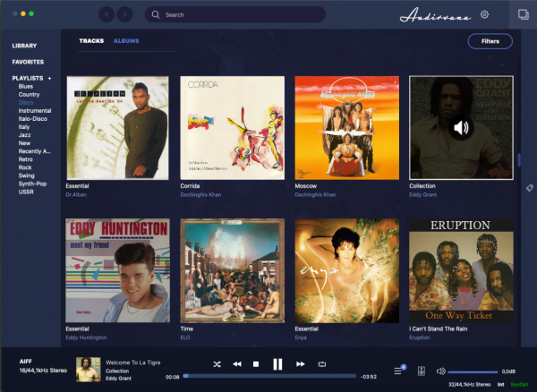Viewport: 537px width, 392px height.
Task: Click the track progress bar
Action: tap(268, 376)
